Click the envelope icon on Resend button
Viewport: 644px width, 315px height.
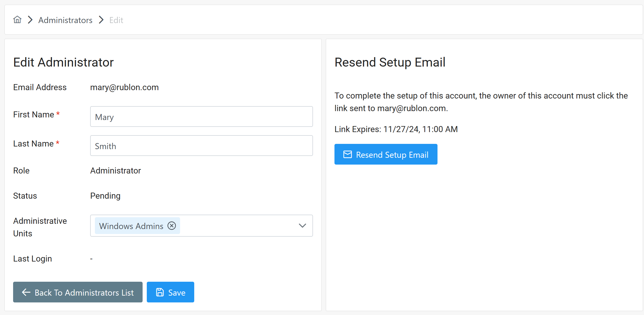coord(348,154)
